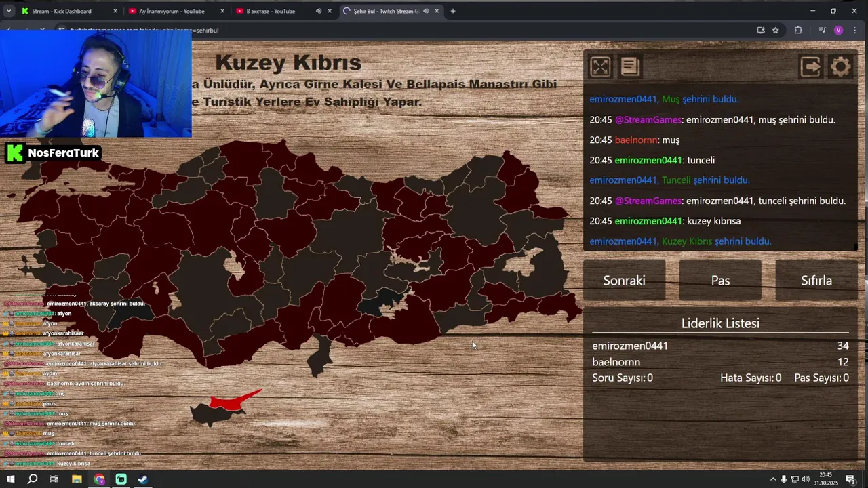The width and height of the screenshot is (868, 488).
Task: Click the red Kuzey Kıbrıs region on map
Action: click(234, 401)
